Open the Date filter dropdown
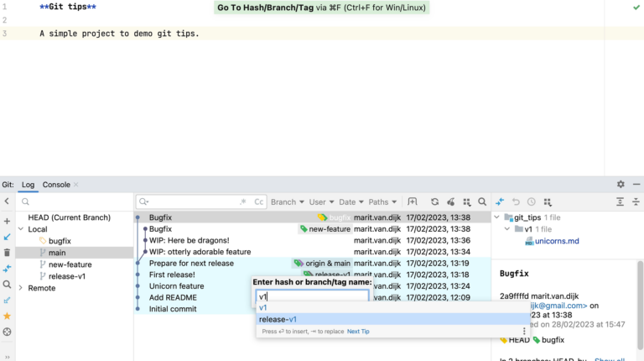This screenshot has width=644, height=361. (x=351, y=202)
